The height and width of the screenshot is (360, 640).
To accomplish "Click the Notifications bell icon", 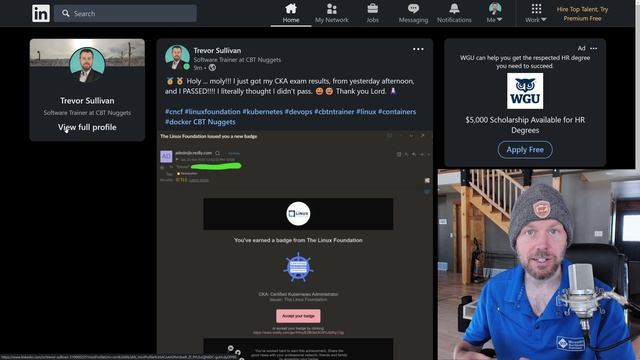I will point(454,9).
